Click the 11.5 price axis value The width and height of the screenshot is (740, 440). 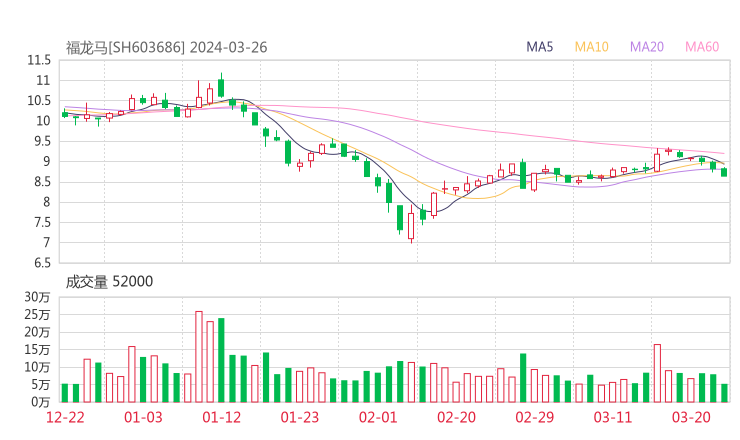pyautogui.click(x=39, y=60)
